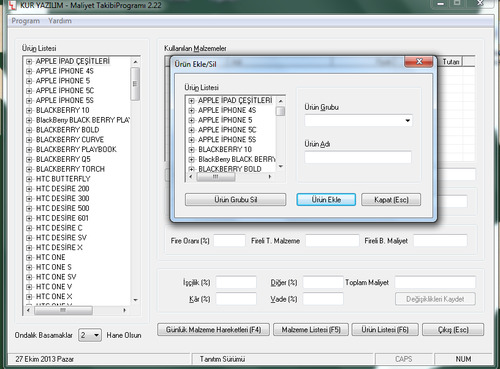Click the Çıkış (Esc) button
This screenshot has width=500, height=369.
click(453, 330)
